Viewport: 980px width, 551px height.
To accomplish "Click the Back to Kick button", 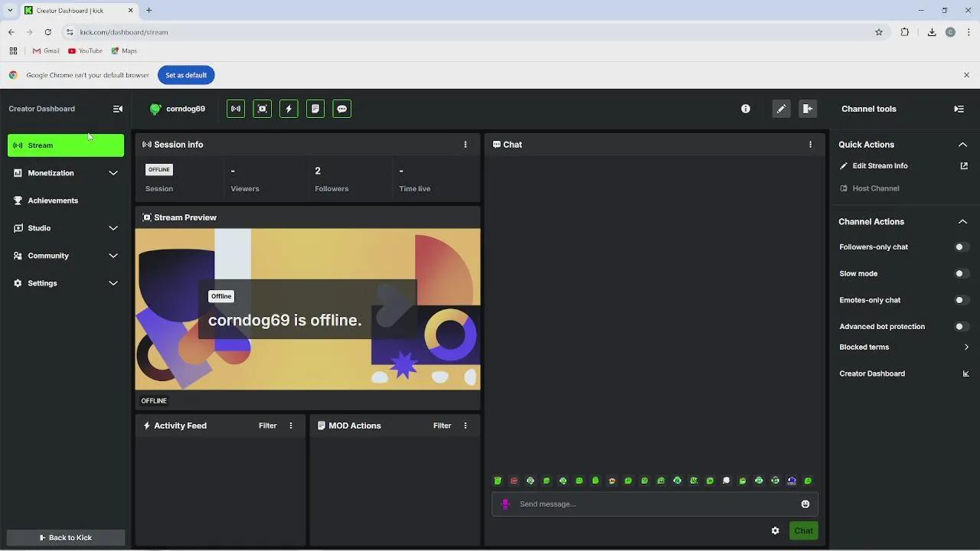I will coord(66,537).
